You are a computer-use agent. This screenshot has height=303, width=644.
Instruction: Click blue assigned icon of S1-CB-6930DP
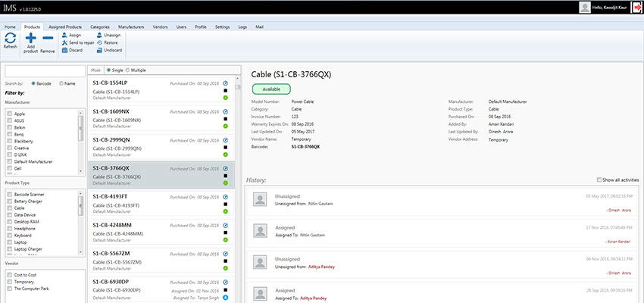226,297
